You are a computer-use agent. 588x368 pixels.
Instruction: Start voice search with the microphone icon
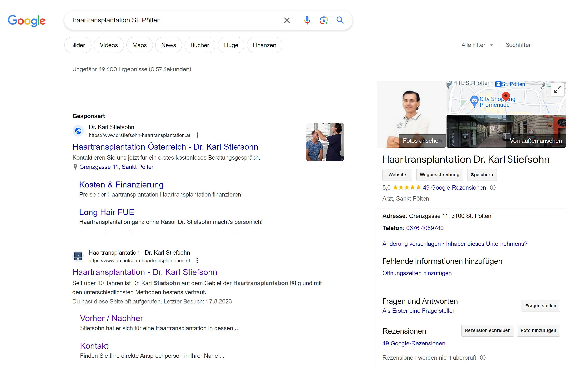[307, 20]
